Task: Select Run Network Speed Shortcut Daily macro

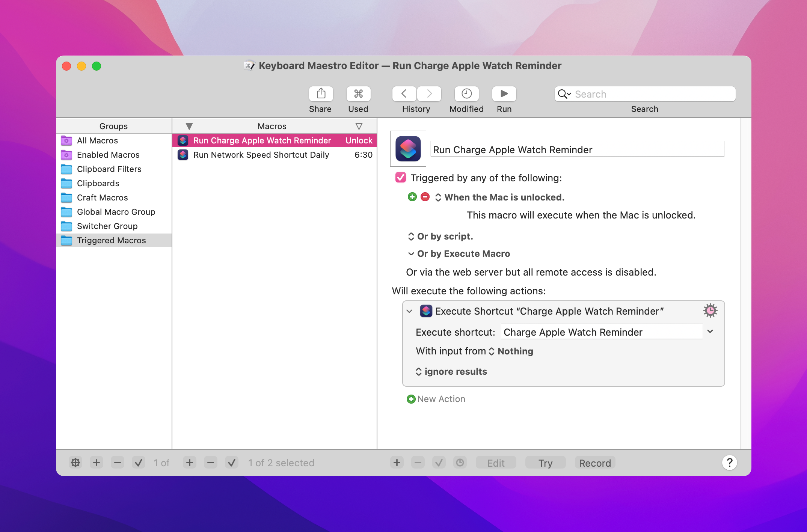Action: click(275, 155)
